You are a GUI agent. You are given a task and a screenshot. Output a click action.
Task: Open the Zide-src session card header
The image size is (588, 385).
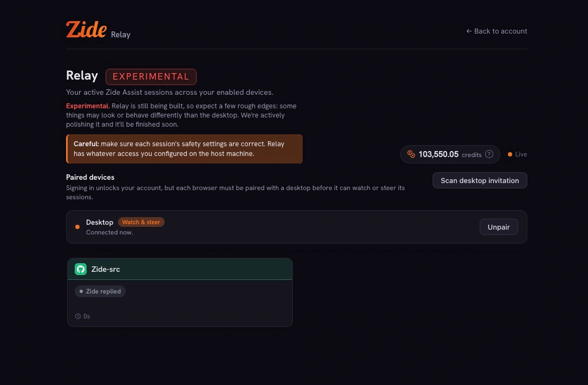[180, 269]
